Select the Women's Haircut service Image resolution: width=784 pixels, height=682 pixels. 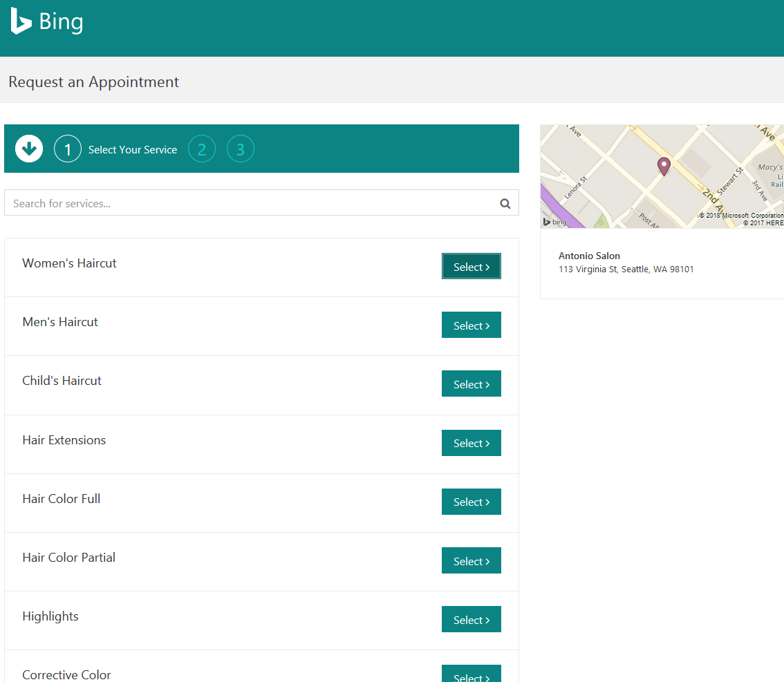coord(471,267)
